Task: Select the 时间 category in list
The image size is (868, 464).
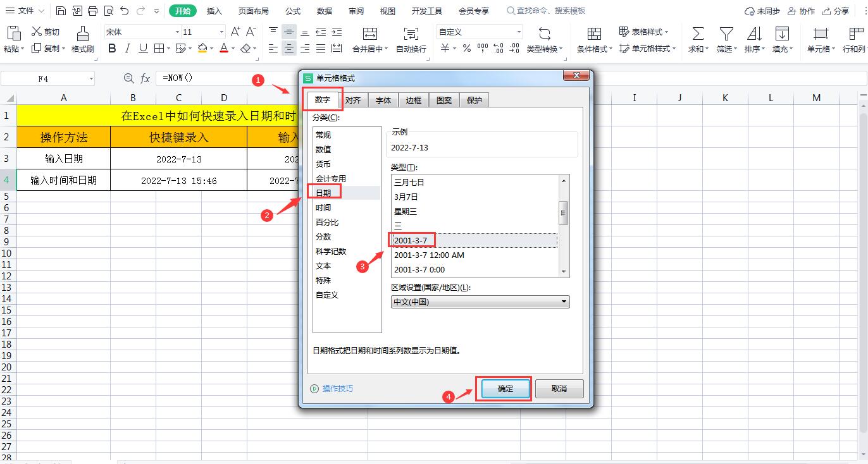Action: [x=323, y=208]
